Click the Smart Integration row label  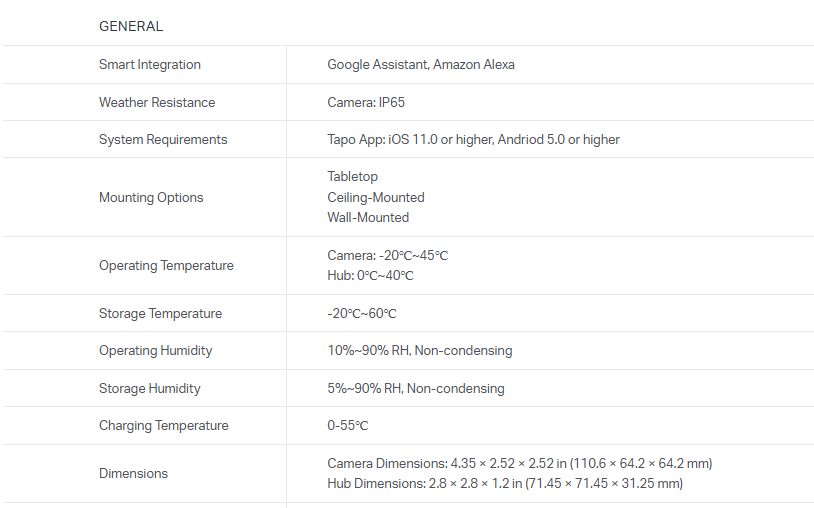click(149, 65)
